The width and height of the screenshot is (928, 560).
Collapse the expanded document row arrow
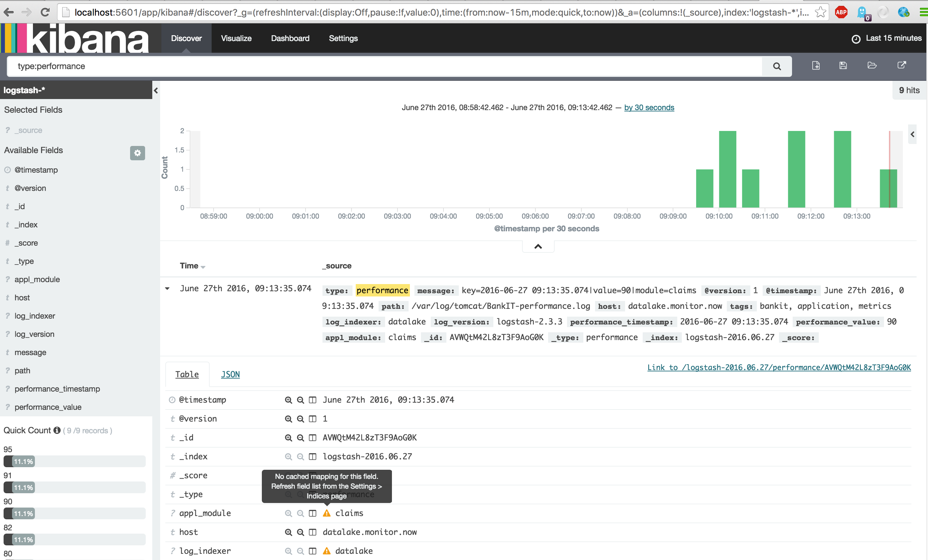pos(168,289)
